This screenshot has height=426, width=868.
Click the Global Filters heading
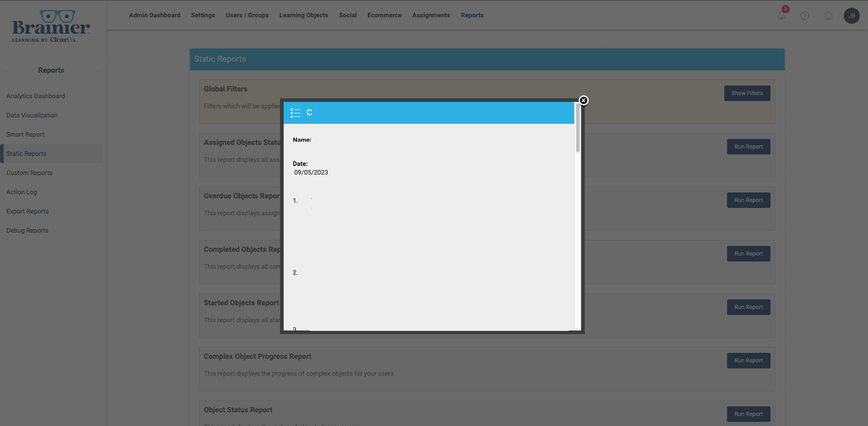226,89
